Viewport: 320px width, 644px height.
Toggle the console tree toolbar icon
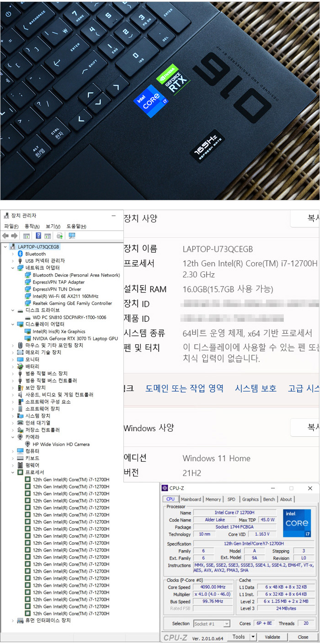[27, 236]
